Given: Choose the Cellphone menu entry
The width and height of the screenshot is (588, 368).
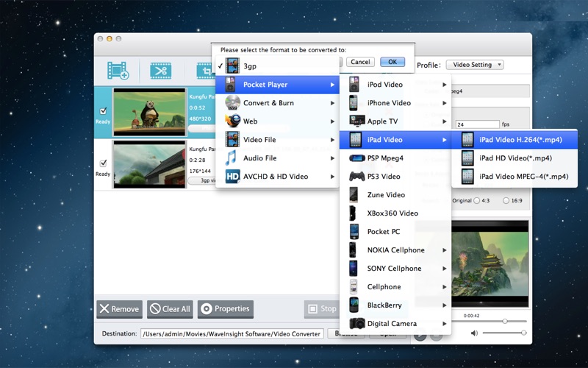Looking at the screenshot, I should (x=395, y=286).
